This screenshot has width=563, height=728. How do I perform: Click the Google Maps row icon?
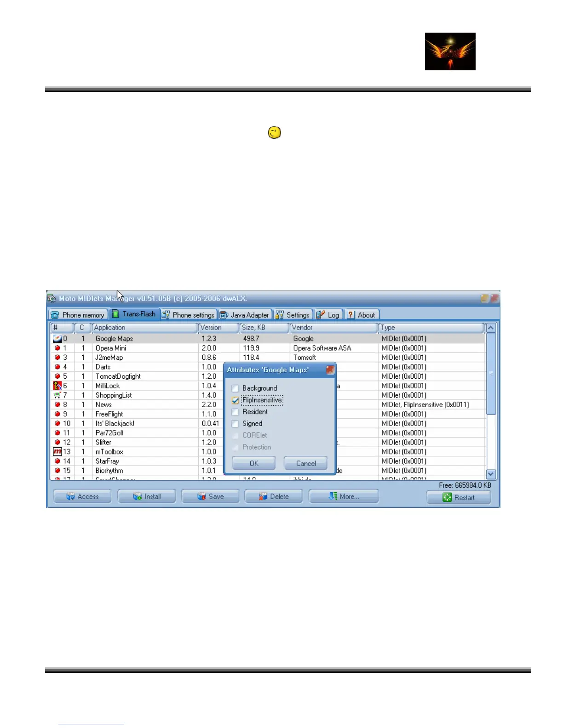tap(57, 339)
